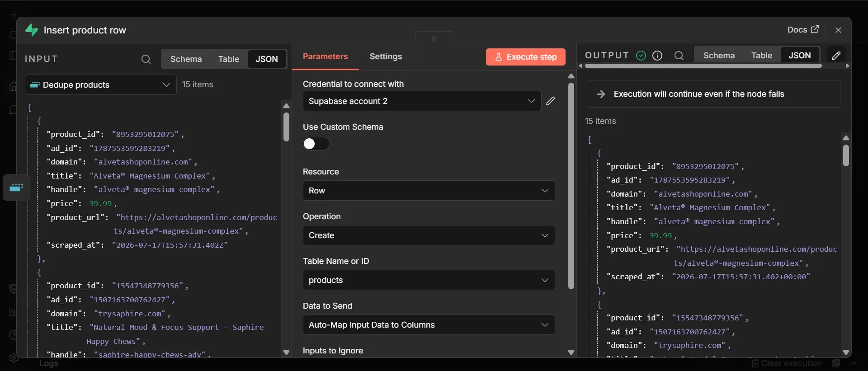Move the input panel scrollbar thumb
Image resolution: width=868 pixels, height=371 pixels.
click(286, 127)
